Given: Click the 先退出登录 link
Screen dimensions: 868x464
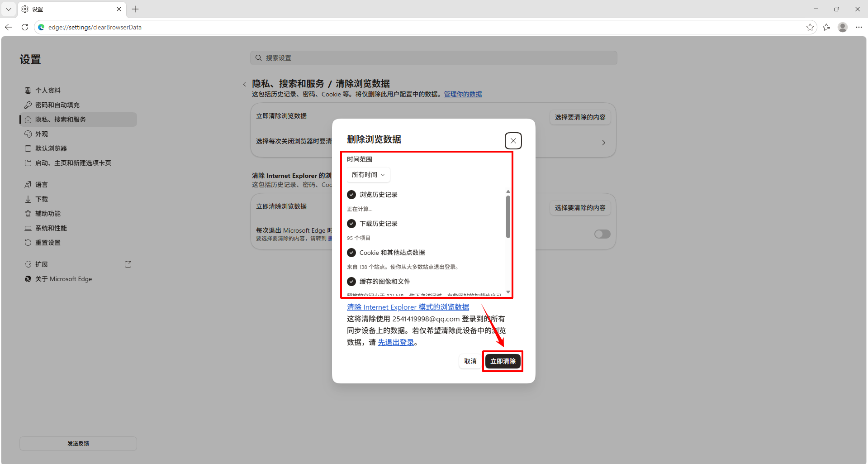Looking at the screenshot, I should pyautogui.click(x=396, y=342).
